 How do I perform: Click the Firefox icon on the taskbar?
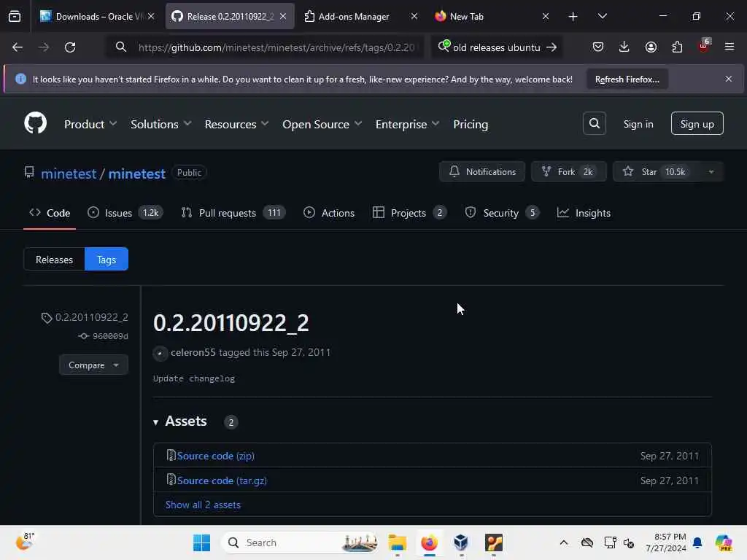pyautogui.click(x=429, y=542)
